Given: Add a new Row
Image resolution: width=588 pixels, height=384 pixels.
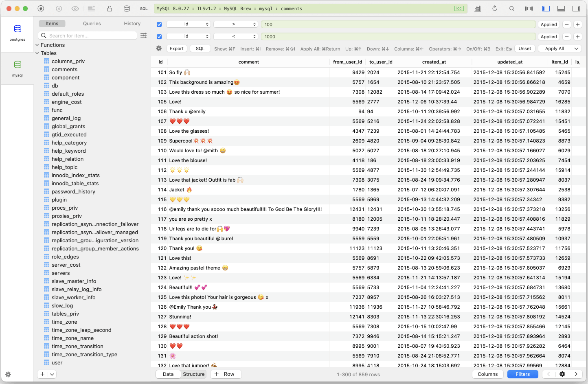Looking at the screenshot, I should click(226, 374).
